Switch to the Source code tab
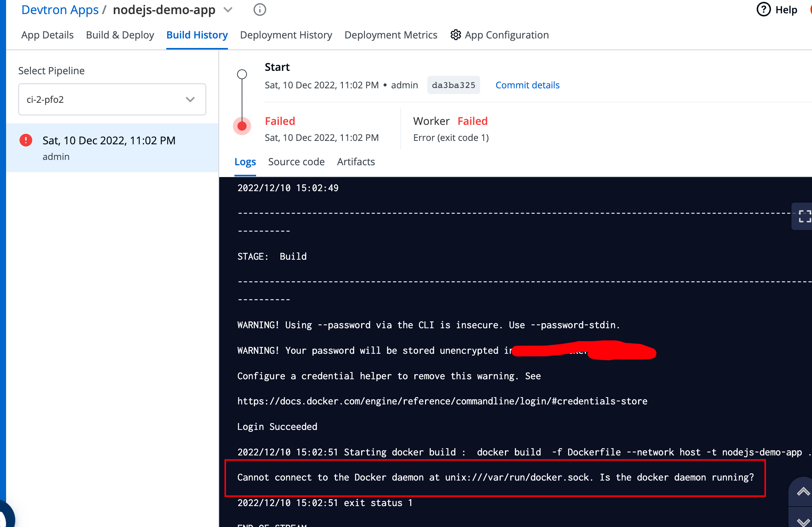 (296, 162)
